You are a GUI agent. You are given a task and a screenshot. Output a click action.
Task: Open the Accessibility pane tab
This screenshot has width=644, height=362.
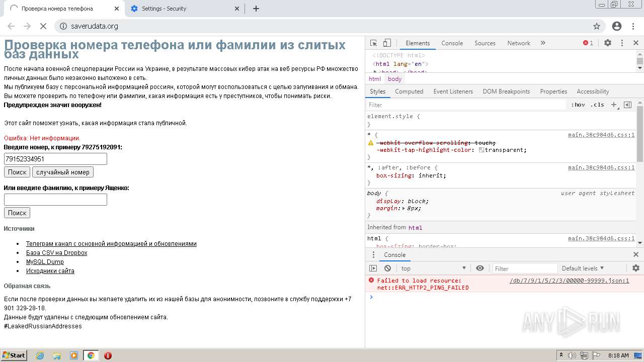tap(593, 92)
